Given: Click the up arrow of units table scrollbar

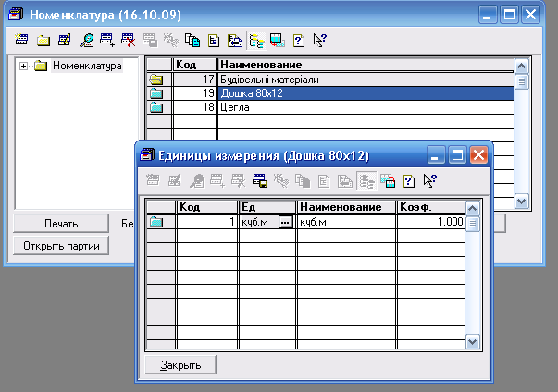Looking at the screenshot, I should (473, 208).
